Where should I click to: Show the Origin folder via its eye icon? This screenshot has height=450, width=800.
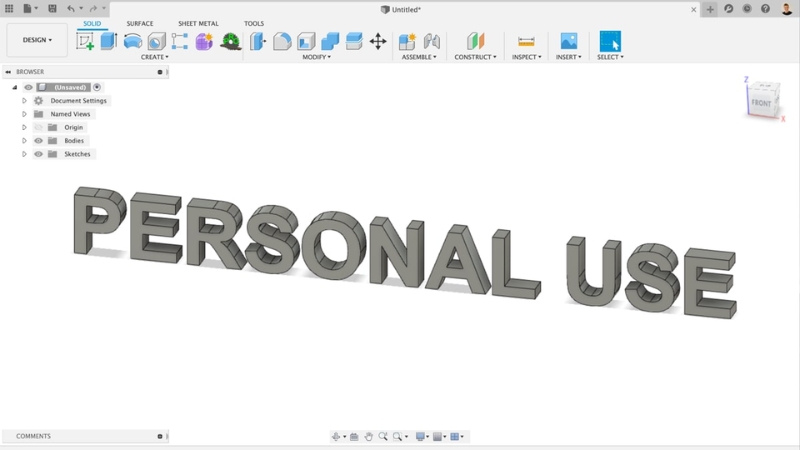coord(39,127)
